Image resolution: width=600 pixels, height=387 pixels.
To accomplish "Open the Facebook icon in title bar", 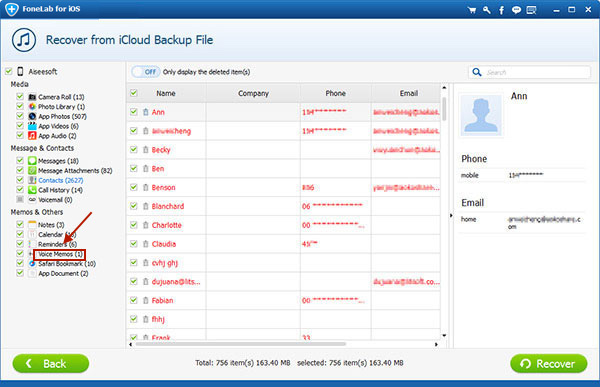I will point(501,10).
